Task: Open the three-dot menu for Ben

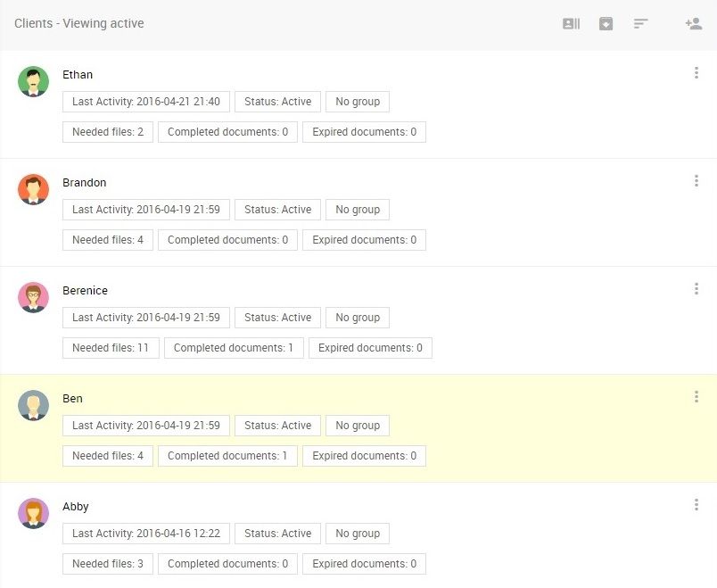Action: [696, 397]
